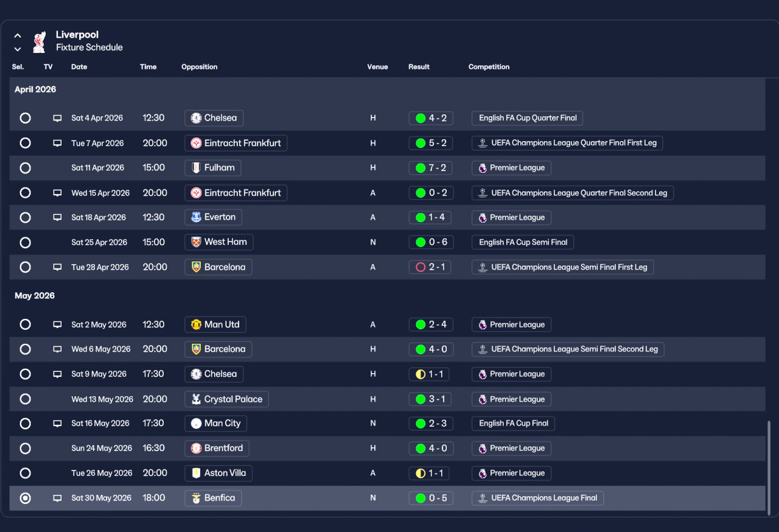
Task: Click TV icon for Sat 16 May match
Action: coord(57,424)
